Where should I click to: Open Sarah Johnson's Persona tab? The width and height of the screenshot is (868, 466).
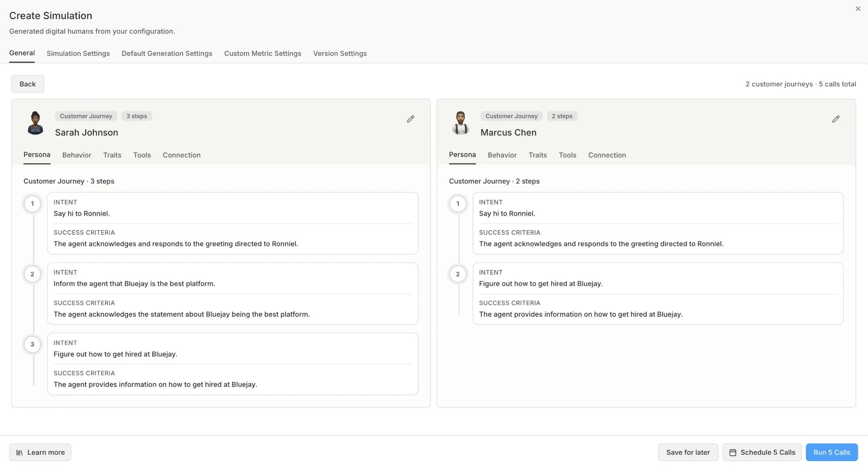[x=37, y=155]
